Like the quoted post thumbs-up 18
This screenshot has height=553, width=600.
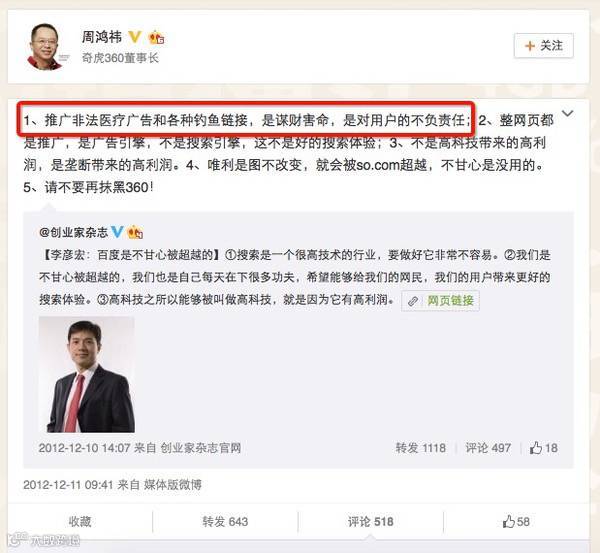(543, 448)
